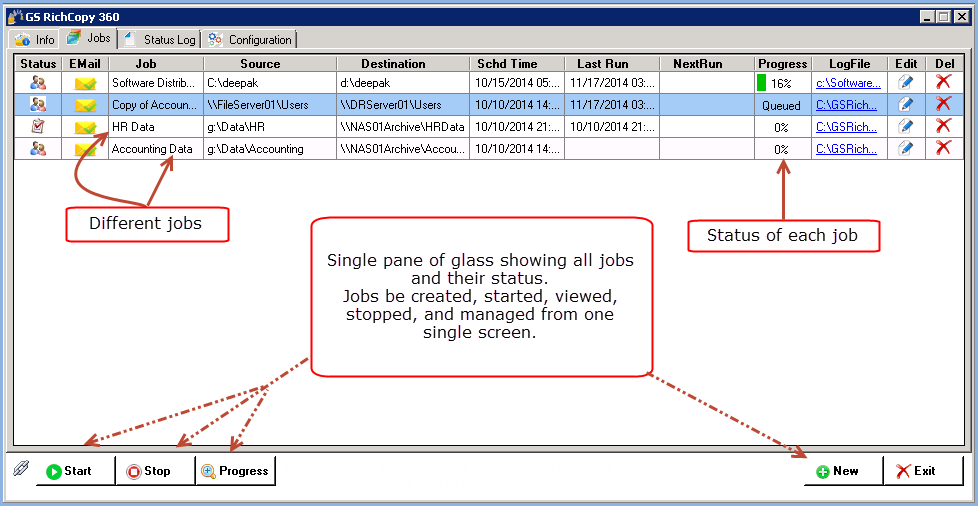This screenshot has height=506, width=978.
Task: Toggle email envelope for Accounting Data job
Action: click(x=85, y=149)
